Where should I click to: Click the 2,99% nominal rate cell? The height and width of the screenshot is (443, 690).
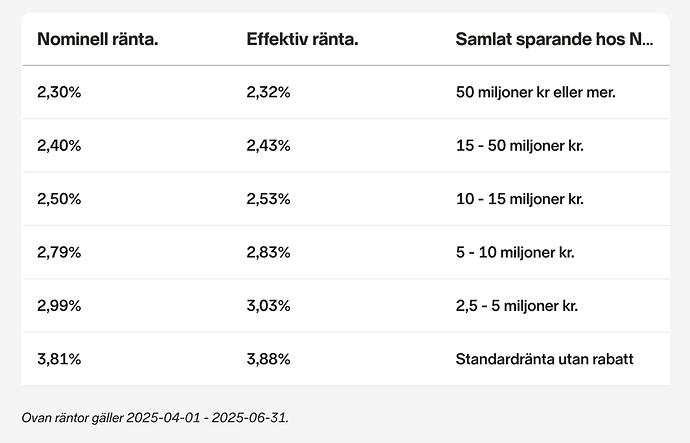[x=59, y=305]
